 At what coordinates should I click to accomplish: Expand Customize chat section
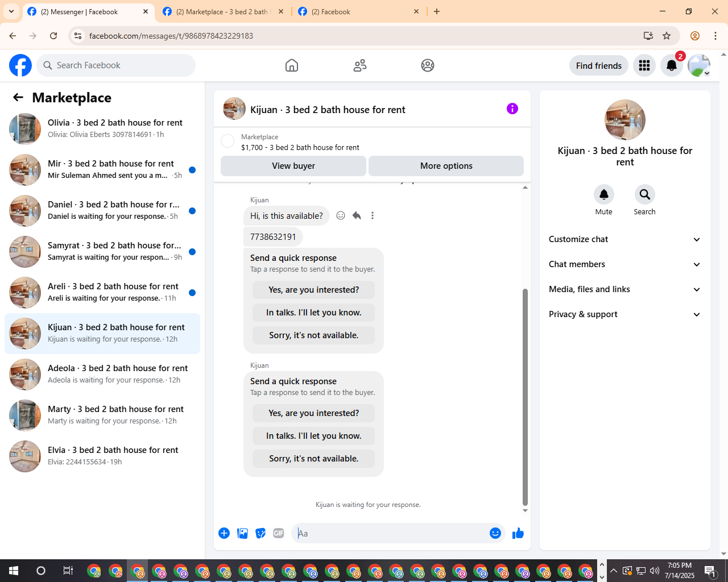(x=625, y=239)
